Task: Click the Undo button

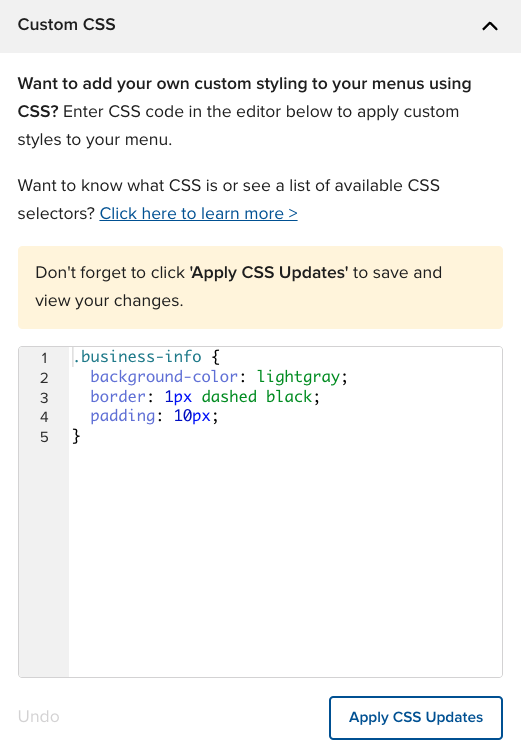Action: pyautogui.click(x=39, y=717)
